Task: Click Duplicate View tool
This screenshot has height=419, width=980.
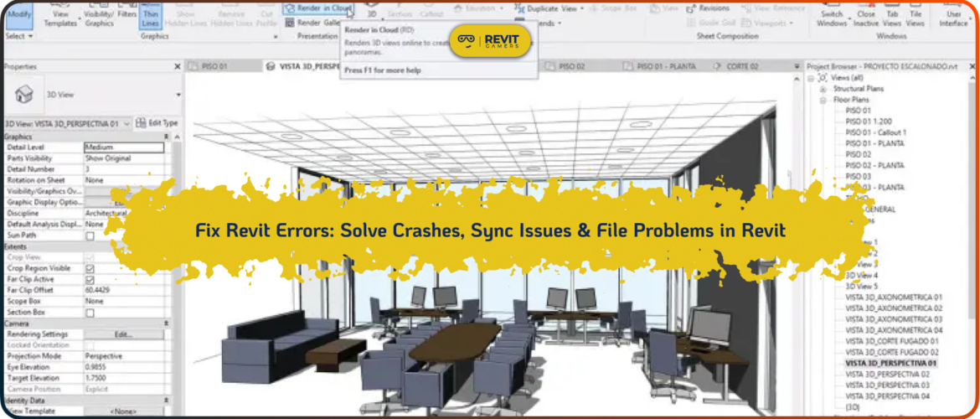Action: coord(549,8)
